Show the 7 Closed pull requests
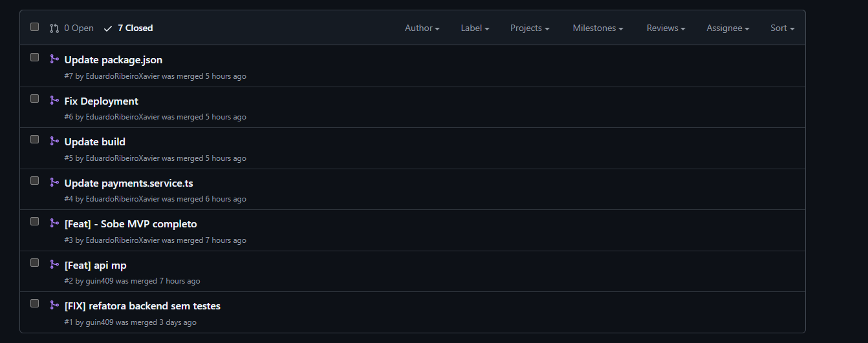 [x=135, y=28]
